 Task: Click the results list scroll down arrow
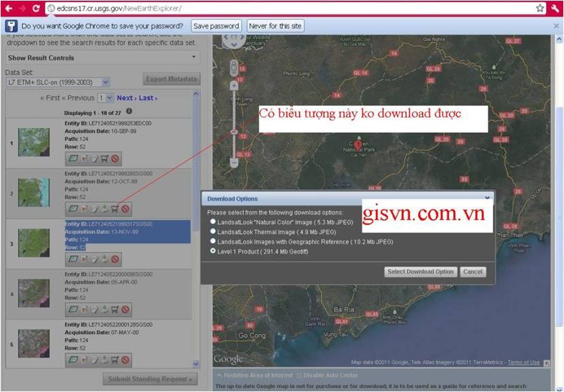point(195,363)
